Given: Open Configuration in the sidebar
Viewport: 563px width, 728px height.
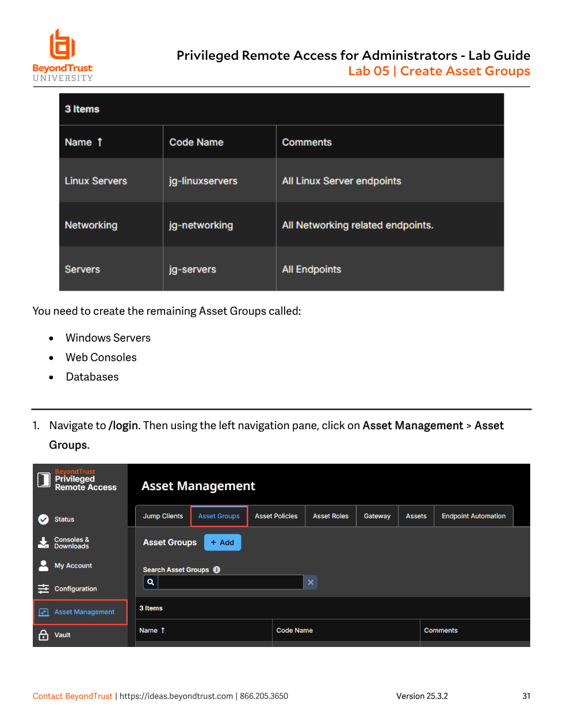Looking at the screenshot, I should point(75,589).
